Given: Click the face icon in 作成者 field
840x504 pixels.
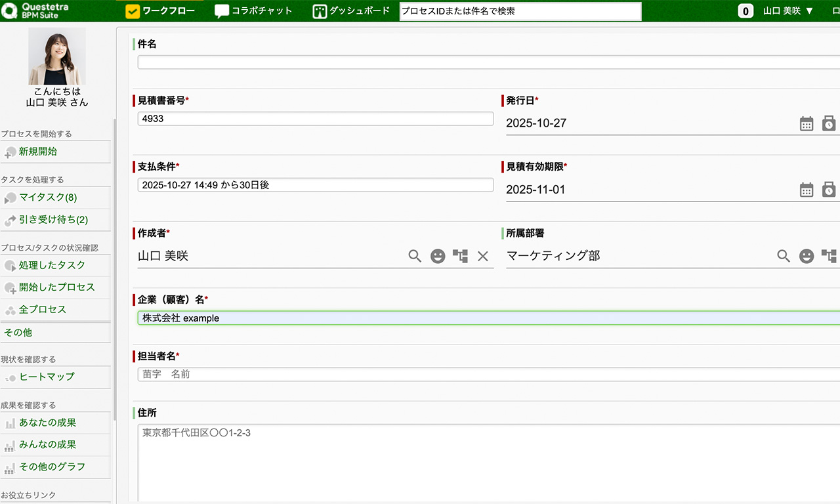Looking at the screenshot, I should click(438, 256).
